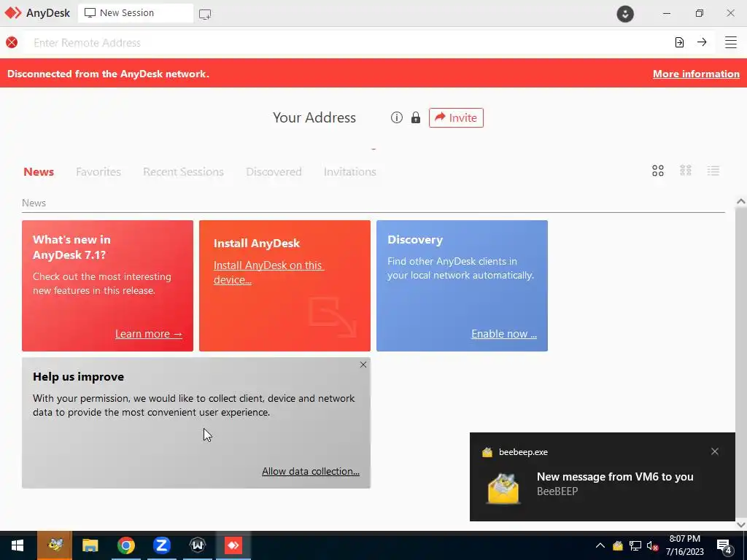Click scrollbar down arrow in news panel
Image resolution: width=747 pixels, height=560 pixels.
[x=741, y=524]
